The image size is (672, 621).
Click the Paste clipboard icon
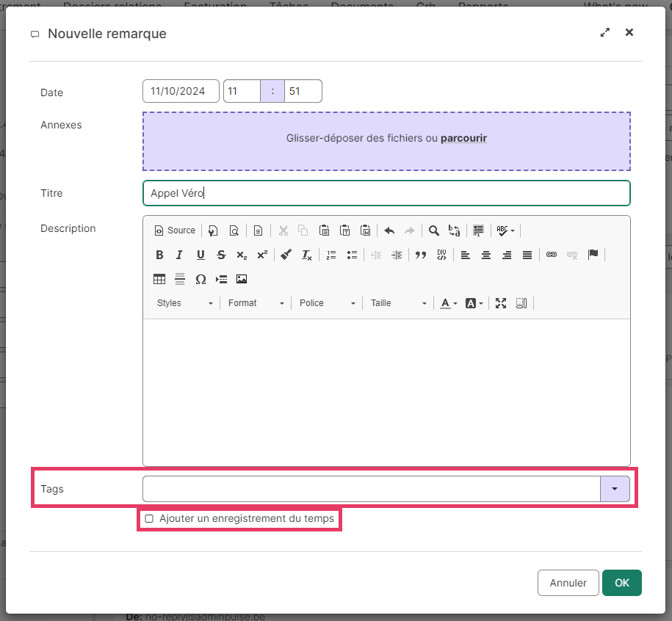click(324, 230)
